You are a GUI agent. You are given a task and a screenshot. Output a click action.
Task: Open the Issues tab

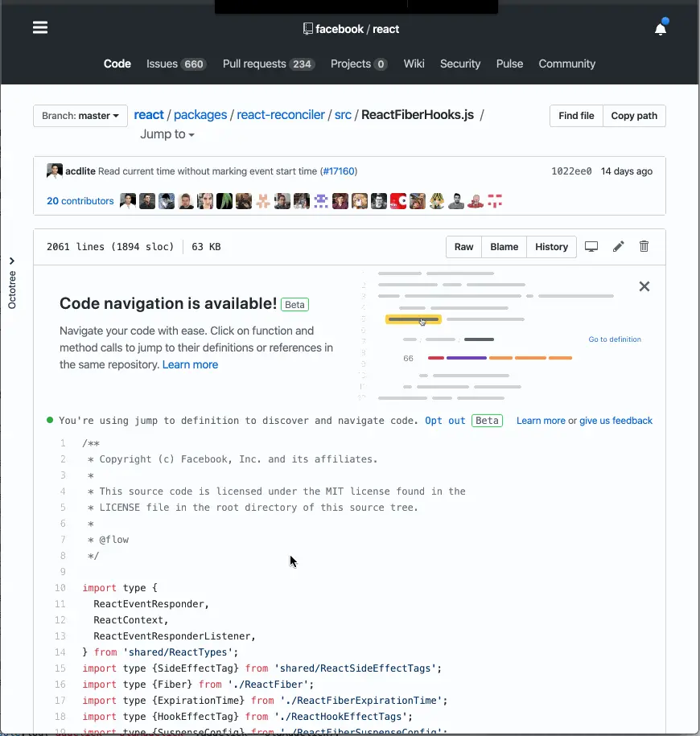click(x=176, y=64)
